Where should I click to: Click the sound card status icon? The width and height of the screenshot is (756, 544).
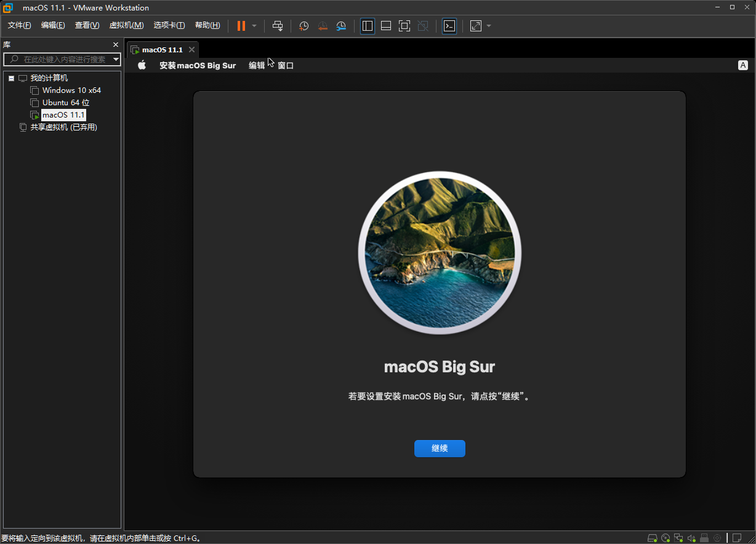[x=691, y=538]
